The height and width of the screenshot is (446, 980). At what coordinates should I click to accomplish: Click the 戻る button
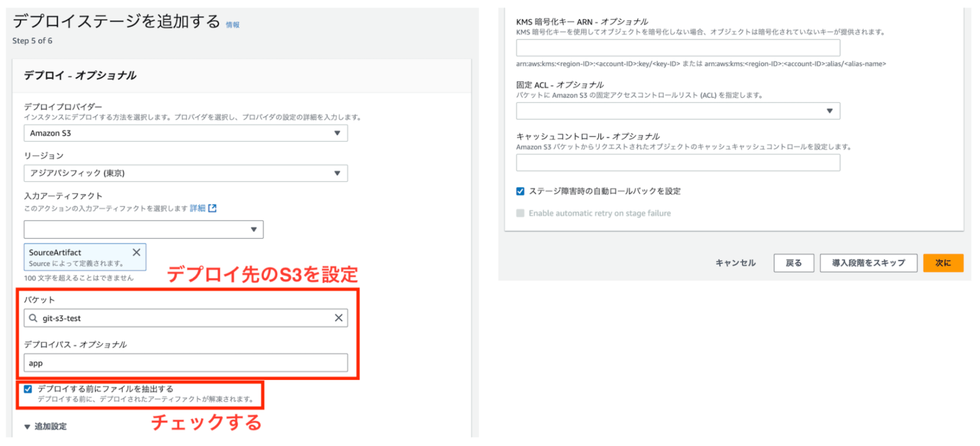[x=793, y=263]
